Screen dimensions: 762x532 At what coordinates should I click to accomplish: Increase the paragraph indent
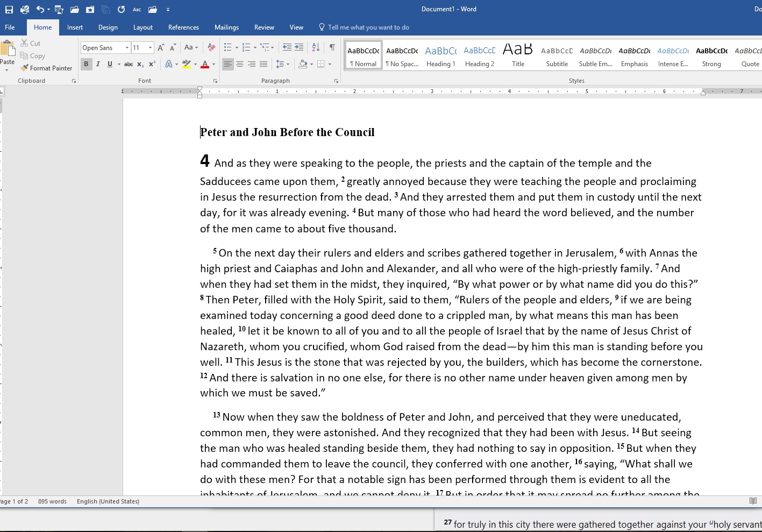pos(299,47)
